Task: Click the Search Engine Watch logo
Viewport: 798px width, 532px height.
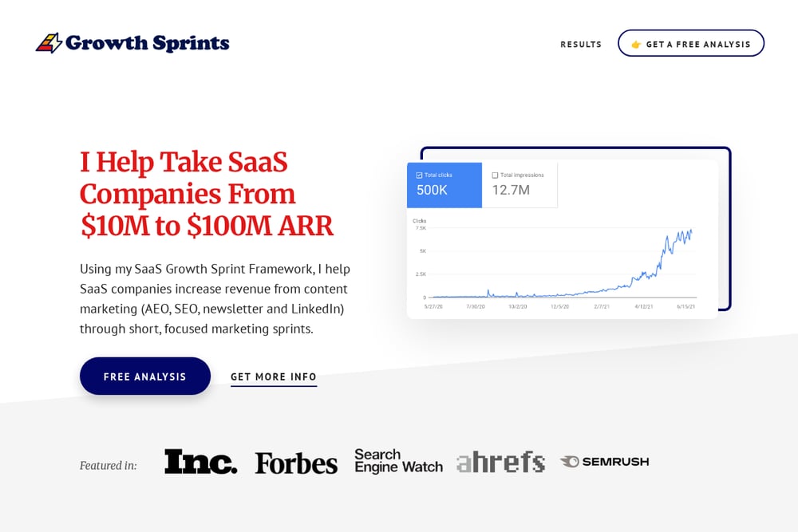Action: point(398,461)
